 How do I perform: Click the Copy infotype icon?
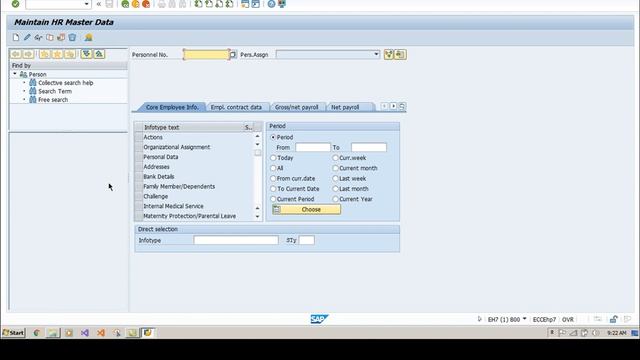click(x=49, y=38)
